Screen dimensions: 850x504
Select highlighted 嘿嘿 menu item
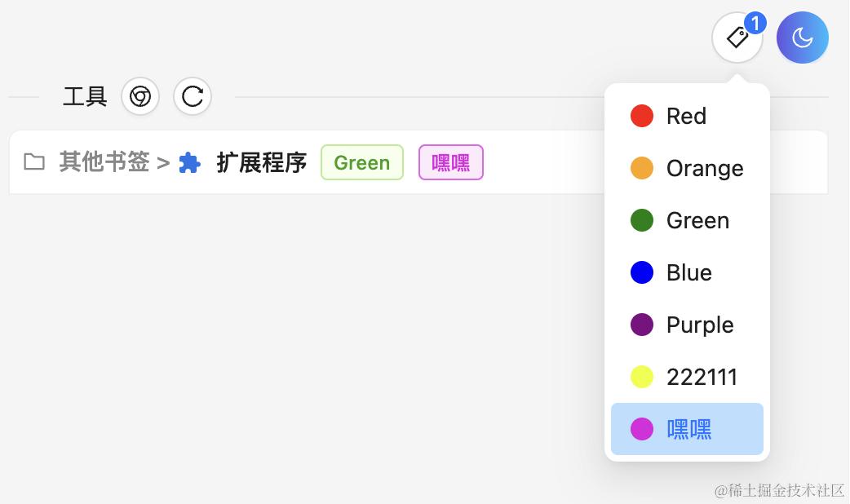(687, 429)
